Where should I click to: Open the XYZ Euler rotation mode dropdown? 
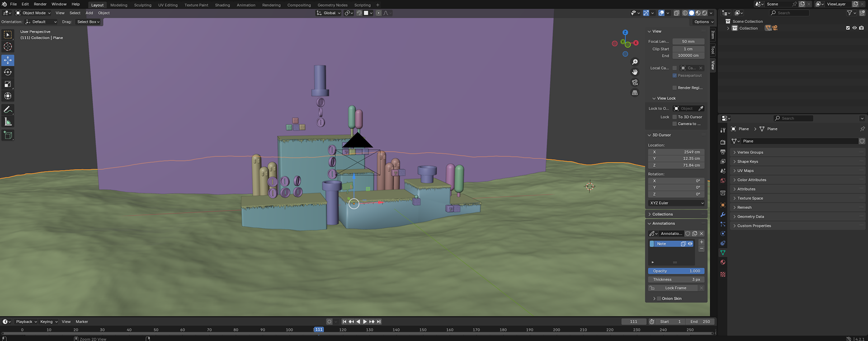pos(676,203)
